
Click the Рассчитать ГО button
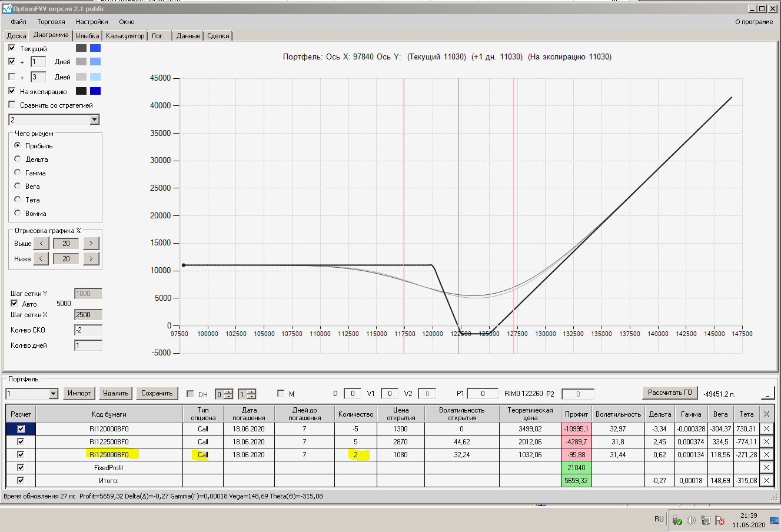coord(670,393)
